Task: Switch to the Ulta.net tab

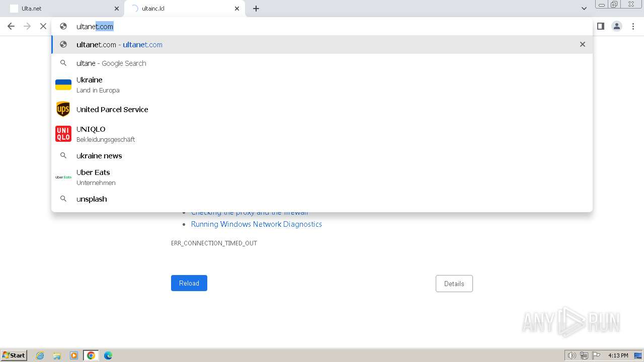Action: point(64,9)
